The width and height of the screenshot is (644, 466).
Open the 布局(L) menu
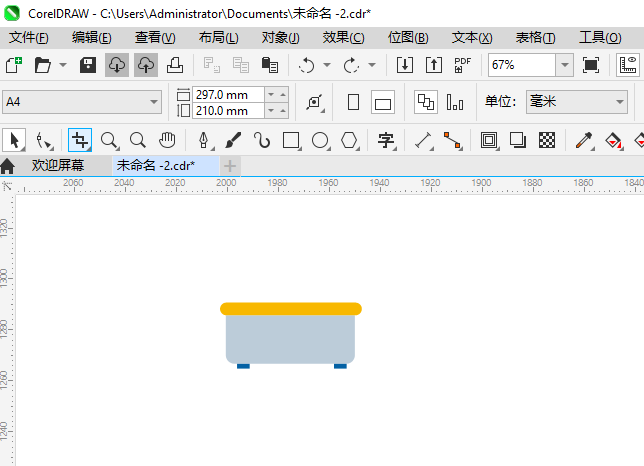coord(218,38)
